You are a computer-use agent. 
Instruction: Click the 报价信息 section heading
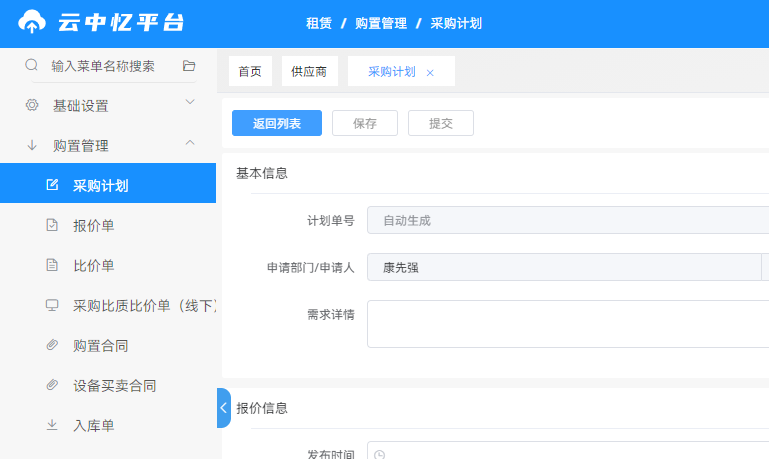[262, 408]
